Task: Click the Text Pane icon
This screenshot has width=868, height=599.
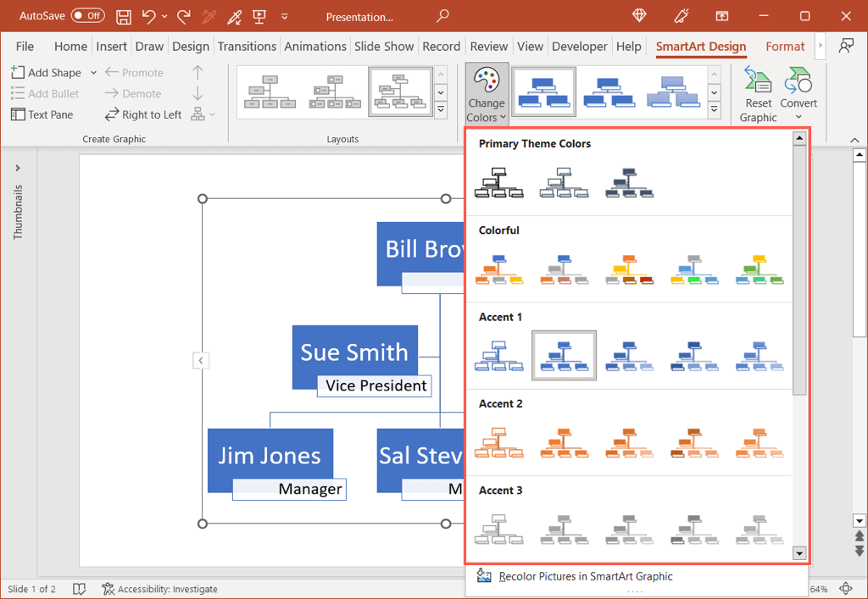Action: coord(19,114)
